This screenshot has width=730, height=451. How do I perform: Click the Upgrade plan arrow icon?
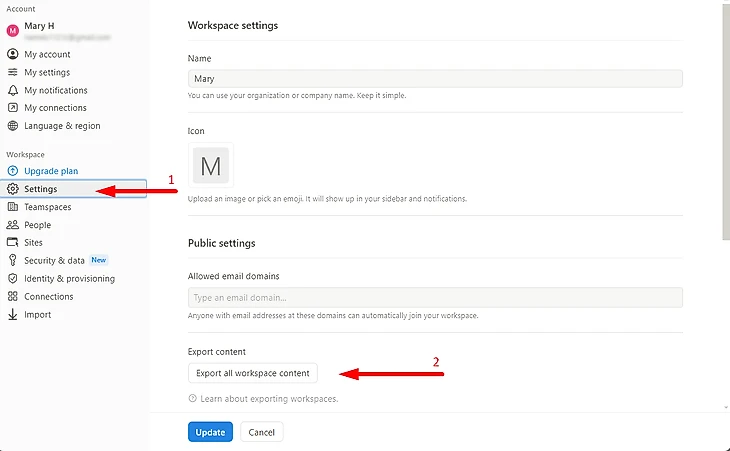13,171
